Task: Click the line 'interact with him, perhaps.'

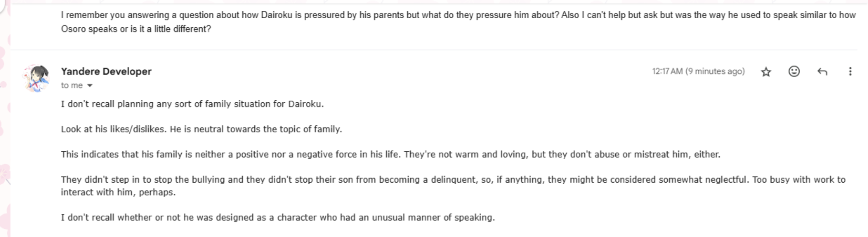Action: (x=118, y=192)
